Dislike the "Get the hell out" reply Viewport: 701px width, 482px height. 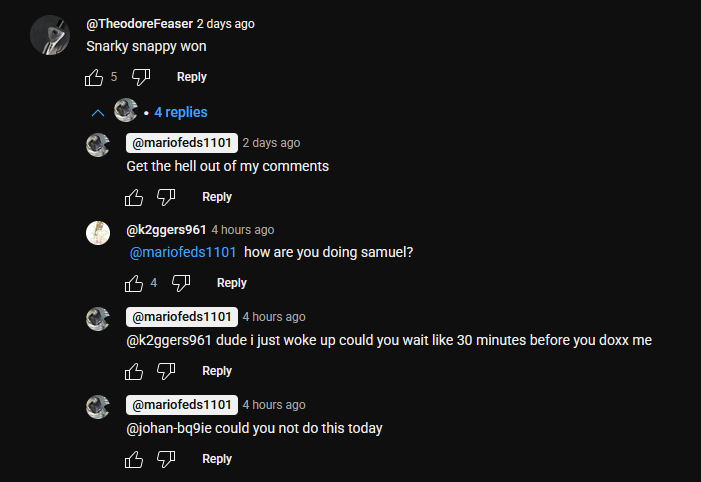166,197
